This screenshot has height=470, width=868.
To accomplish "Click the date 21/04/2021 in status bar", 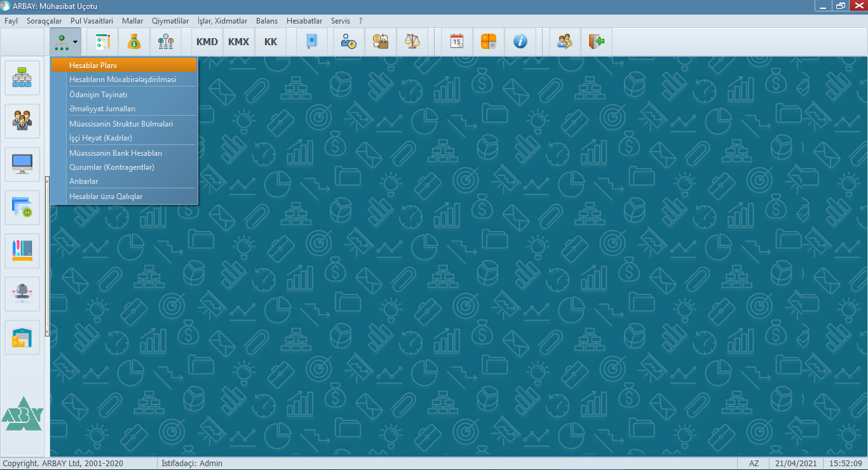I will click(797, 464).
